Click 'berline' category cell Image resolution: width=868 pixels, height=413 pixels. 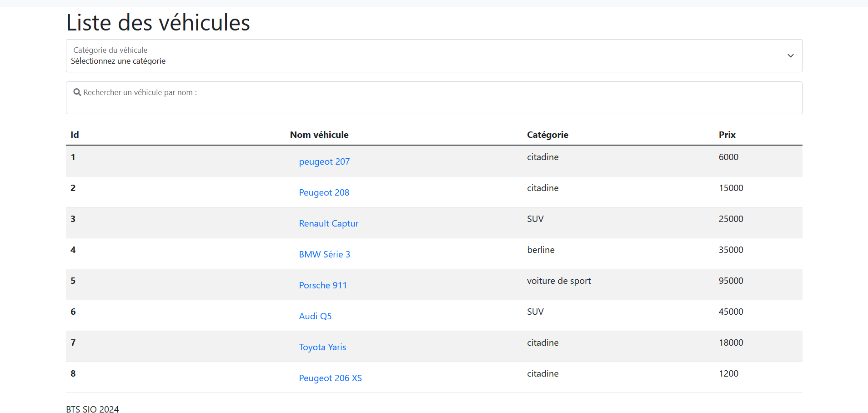[x=541, y=250]
